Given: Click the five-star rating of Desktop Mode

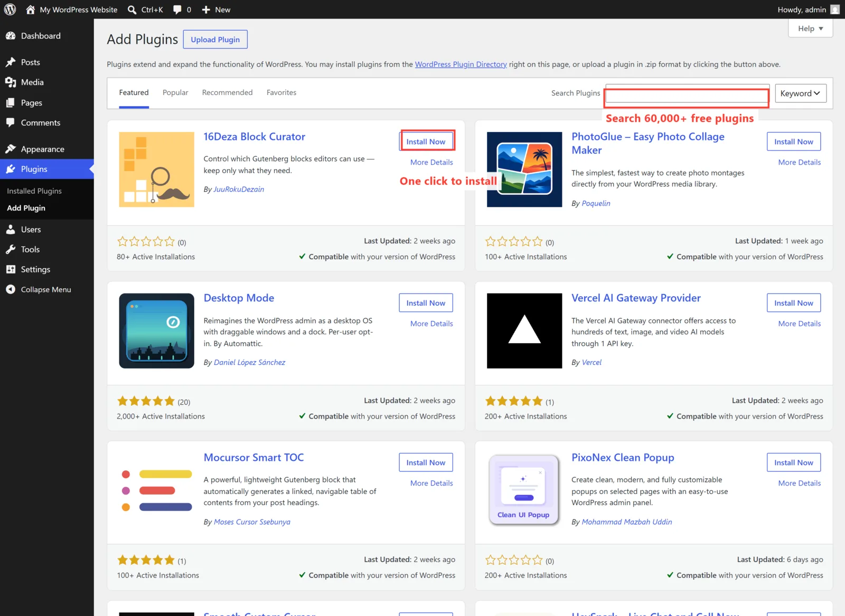Looking at the screenshot, I should [146, 401].
